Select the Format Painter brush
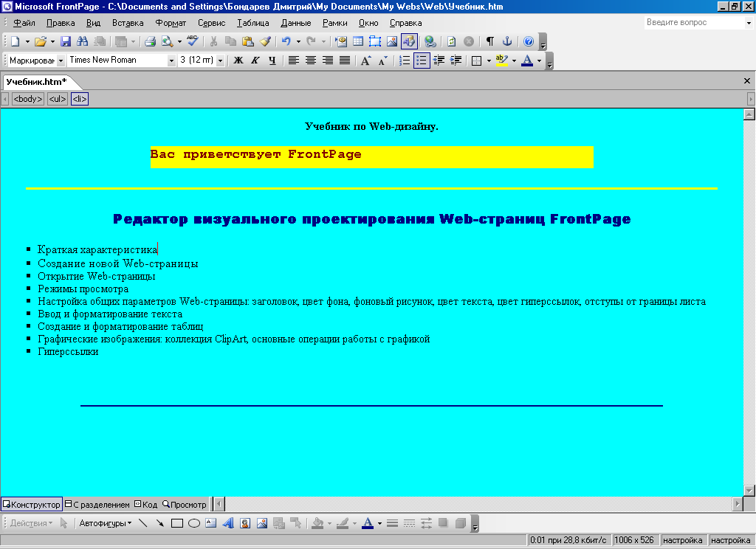756x549 pixels. click(x=265, y=41)
